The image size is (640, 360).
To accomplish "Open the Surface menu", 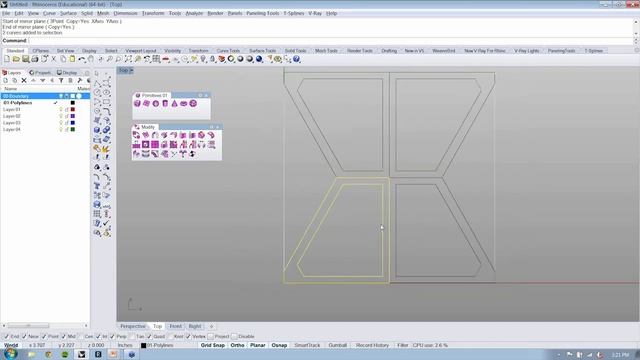I will [x=68, y=13].
